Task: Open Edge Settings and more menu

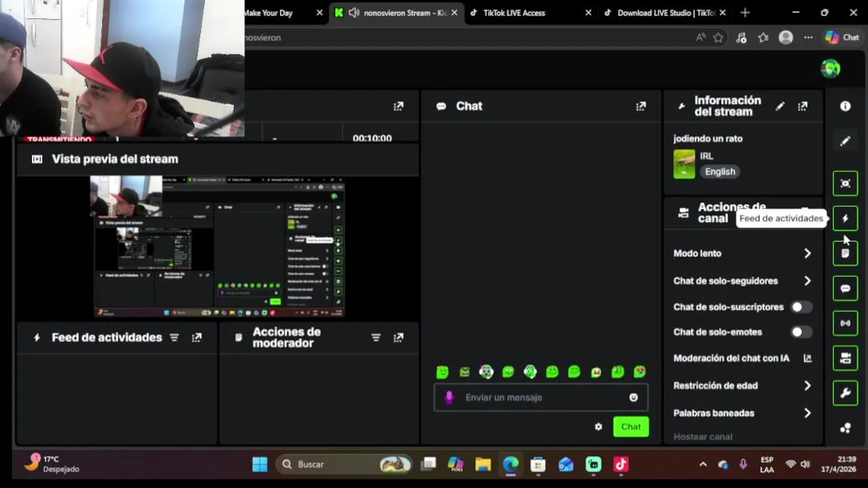Action: coord(808,37)
